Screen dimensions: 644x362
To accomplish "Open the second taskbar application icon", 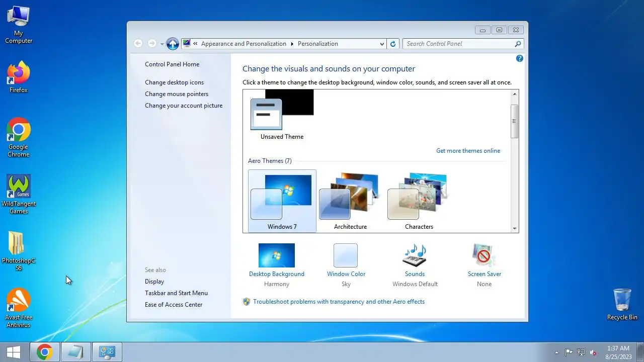I will 75,352.
